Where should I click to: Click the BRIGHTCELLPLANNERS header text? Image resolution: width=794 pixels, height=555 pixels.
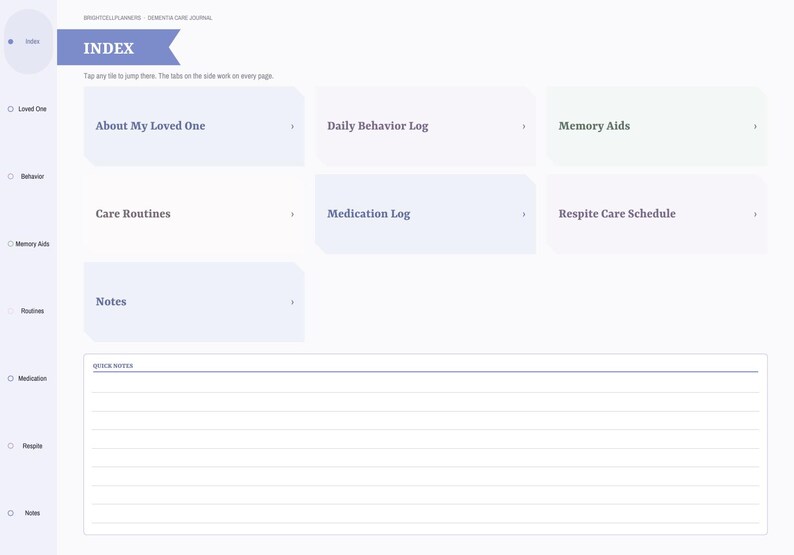point(112,18)
